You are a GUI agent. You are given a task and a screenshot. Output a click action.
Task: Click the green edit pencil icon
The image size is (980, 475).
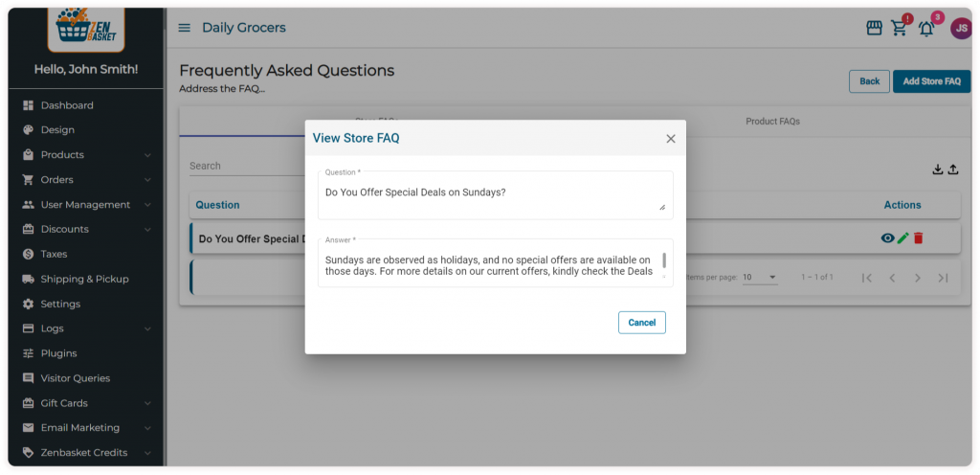click(x=902, y=238)
